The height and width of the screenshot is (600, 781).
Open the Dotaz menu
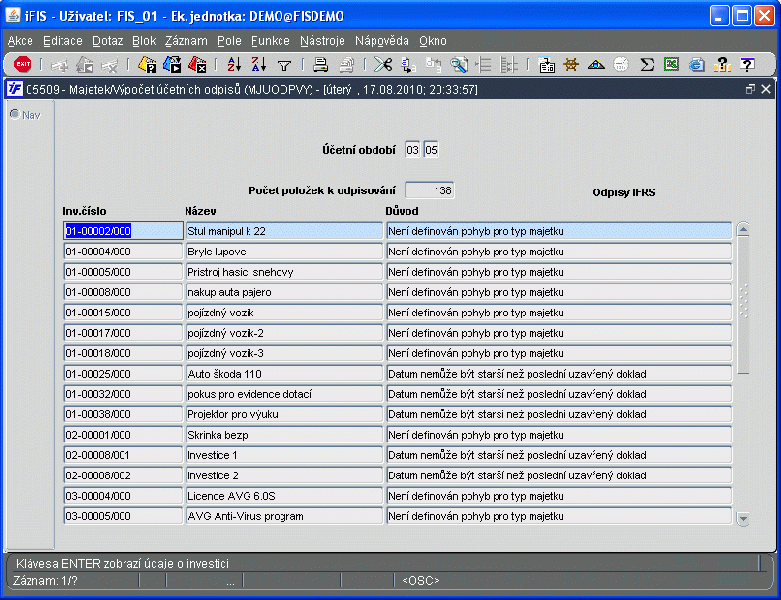108,41
